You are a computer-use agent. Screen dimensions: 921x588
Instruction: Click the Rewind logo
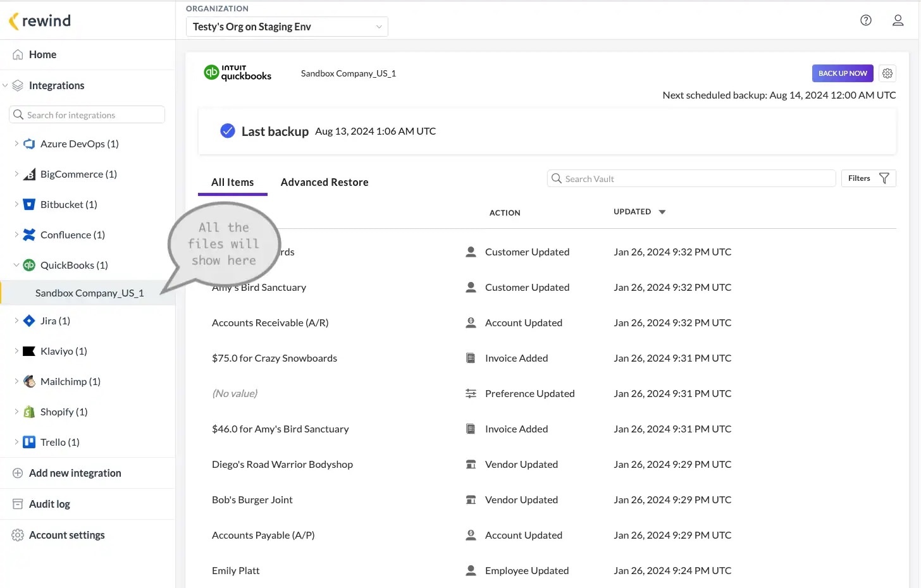click(40, 21)
